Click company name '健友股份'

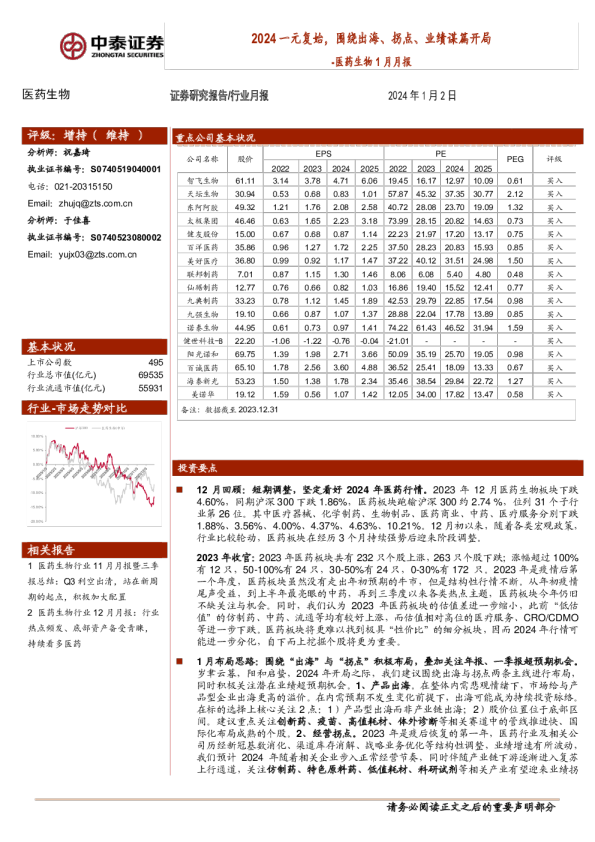202,234
